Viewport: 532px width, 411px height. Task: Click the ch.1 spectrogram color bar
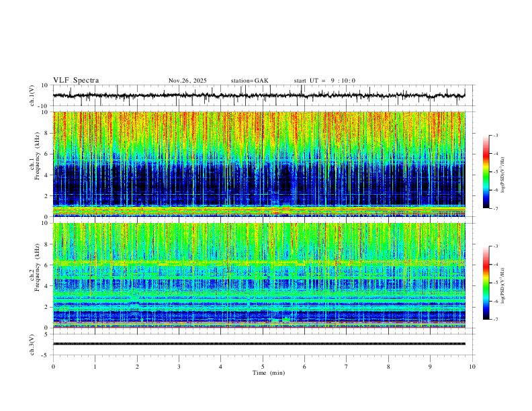(486, 172)
